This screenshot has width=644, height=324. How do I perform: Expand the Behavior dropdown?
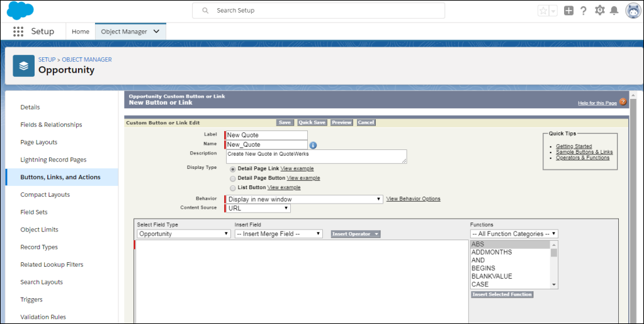coord(305,199)
